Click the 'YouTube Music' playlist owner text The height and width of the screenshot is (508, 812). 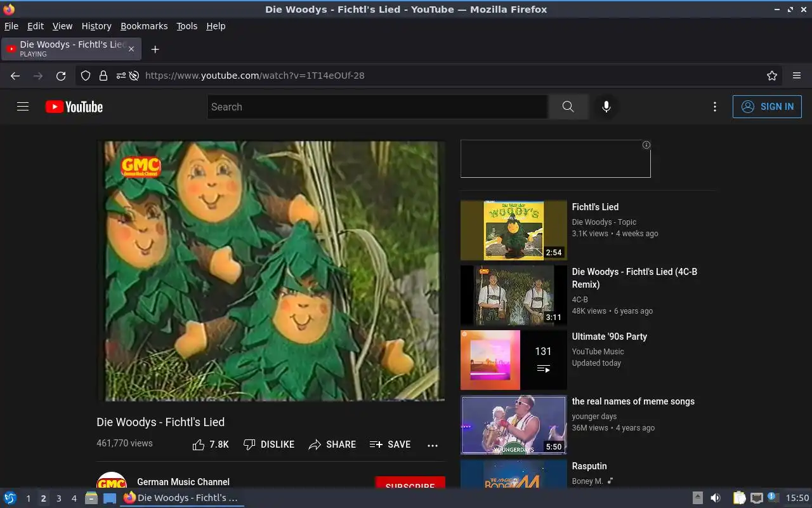[598, 352]
